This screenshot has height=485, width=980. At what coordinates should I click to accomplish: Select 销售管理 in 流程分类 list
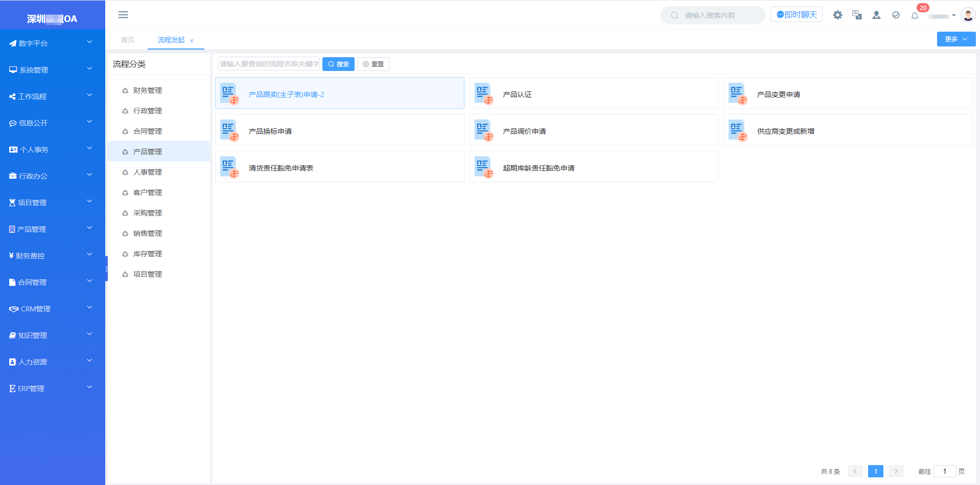(159, 233)
